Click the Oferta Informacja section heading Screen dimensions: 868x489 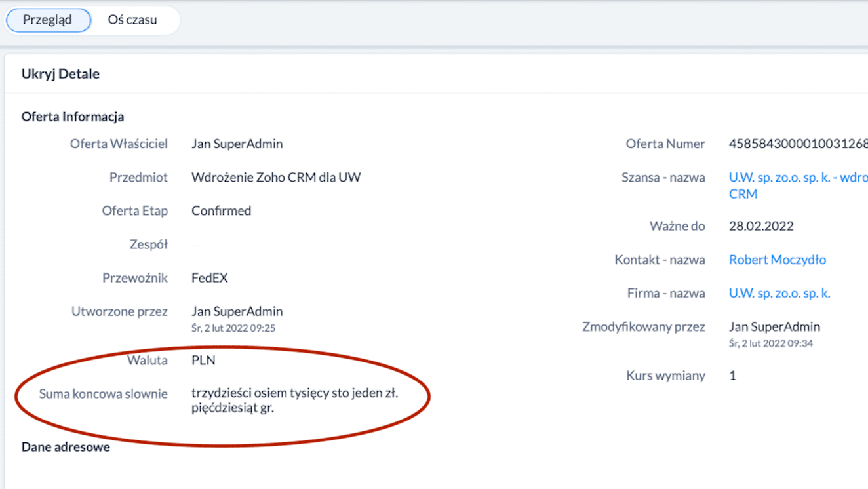73,117
